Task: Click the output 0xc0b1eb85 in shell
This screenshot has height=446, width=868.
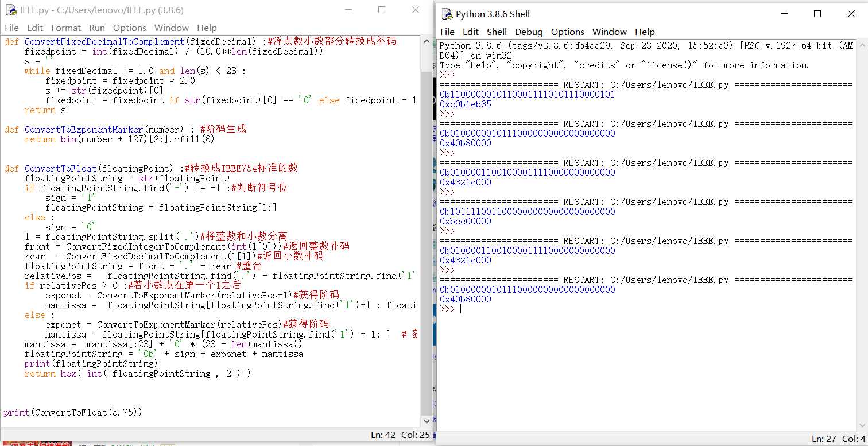Action: [x=466, y=104]
